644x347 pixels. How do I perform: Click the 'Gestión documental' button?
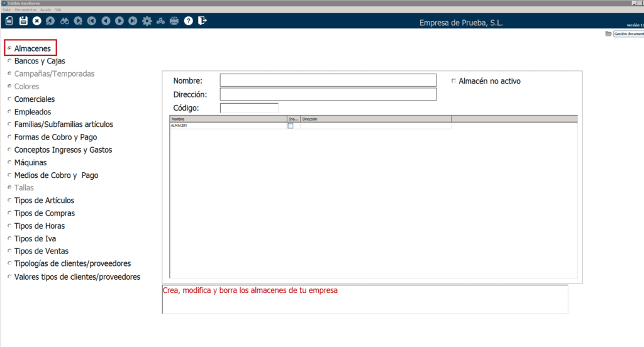point(627,34)
